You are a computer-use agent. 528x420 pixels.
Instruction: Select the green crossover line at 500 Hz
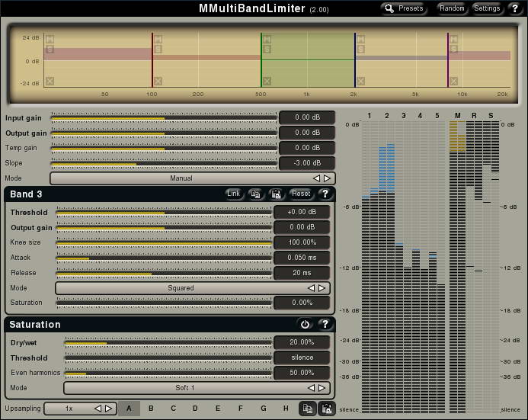point(261,60)
